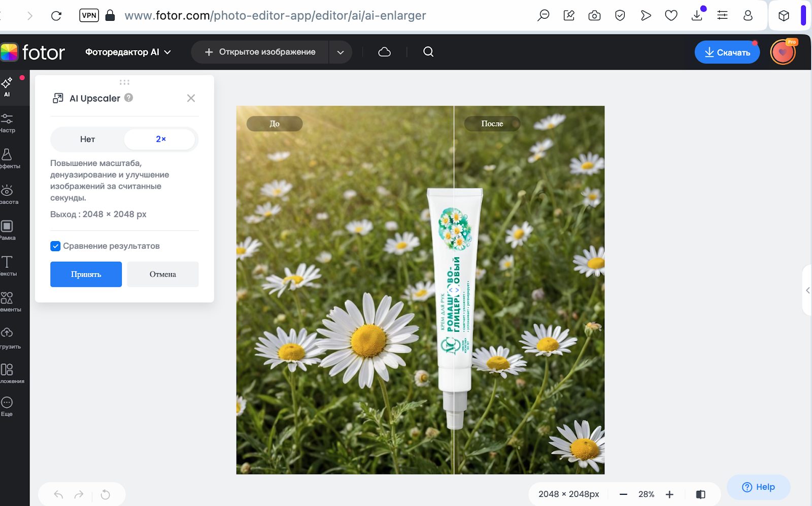Expand the Фоторедактор AI dropdown
The image size is (812, 506).
(x=128, y=52)
